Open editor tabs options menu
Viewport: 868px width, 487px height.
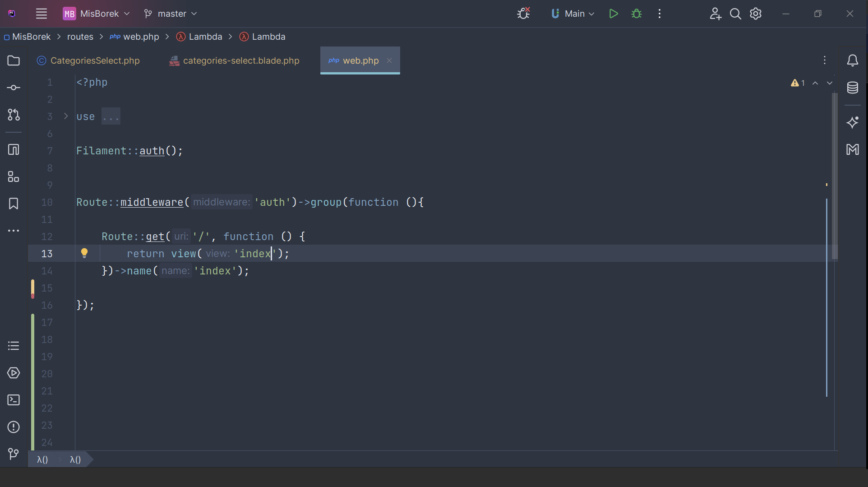825,60
